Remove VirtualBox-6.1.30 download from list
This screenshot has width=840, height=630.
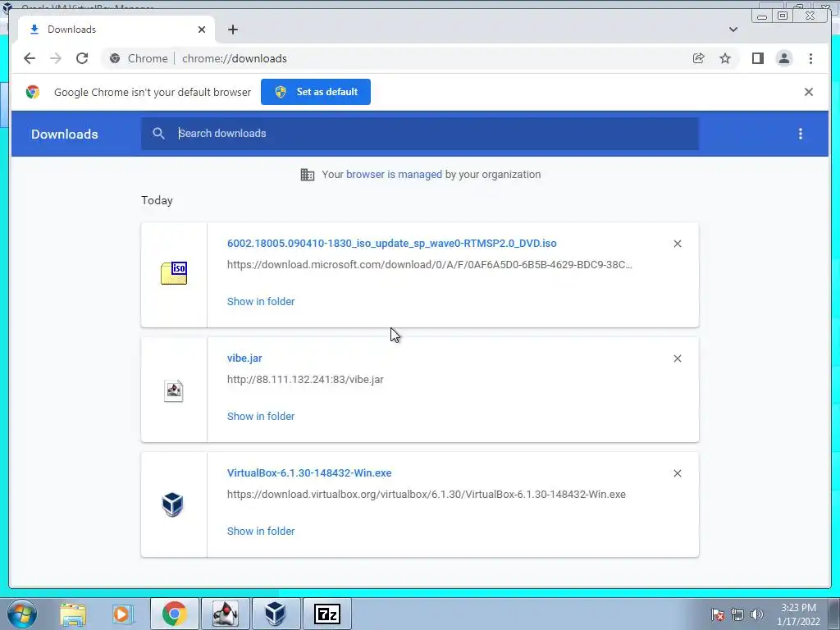678,473
